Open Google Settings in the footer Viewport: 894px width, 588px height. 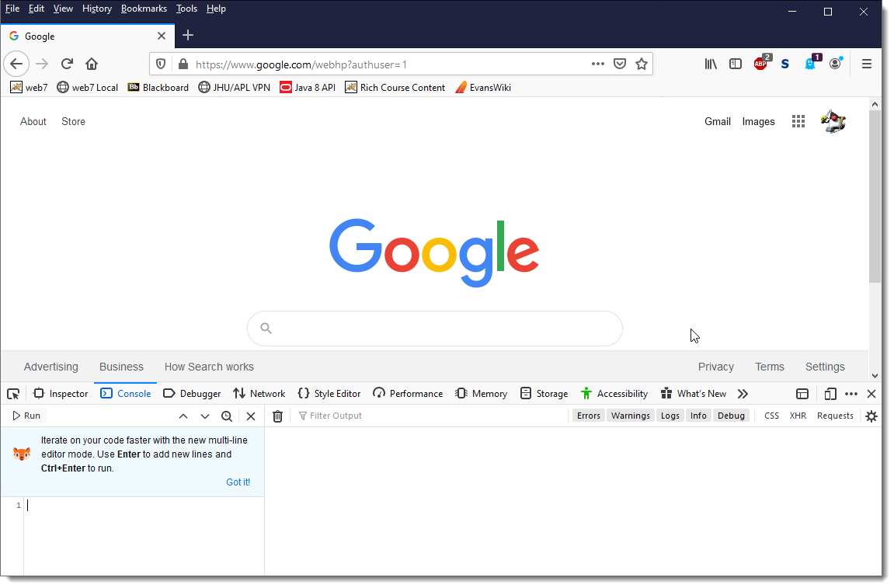tap(824, 367)
